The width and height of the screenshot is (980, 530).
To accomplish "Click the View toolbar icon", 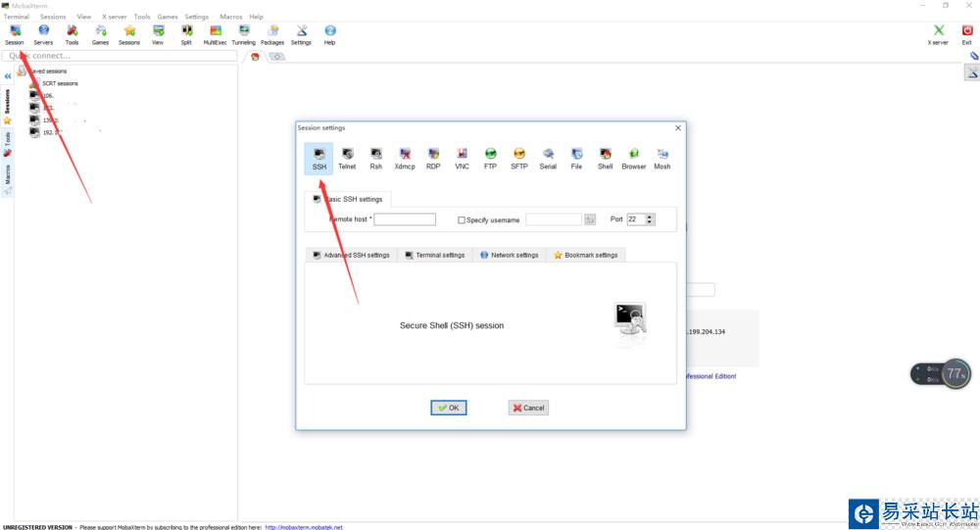I will [158, 35].
